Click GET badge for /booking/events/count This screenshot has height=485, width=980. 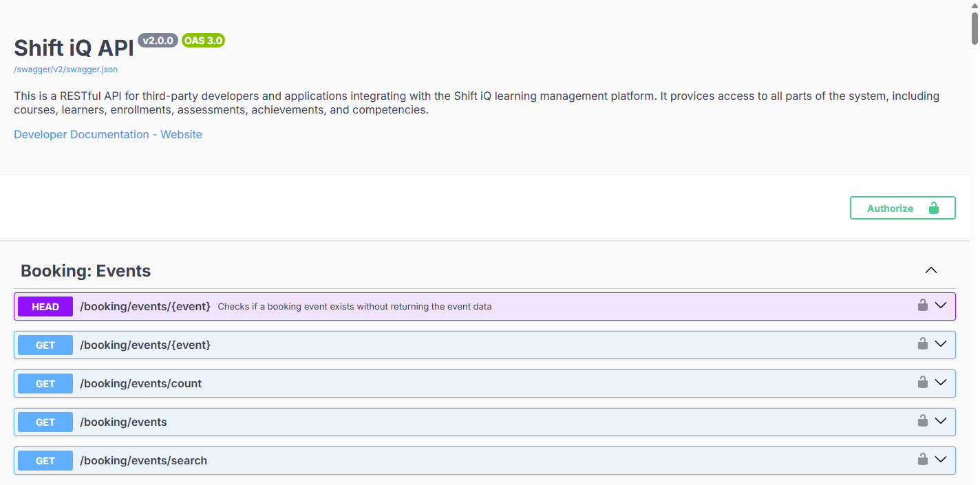click(45, 384)
